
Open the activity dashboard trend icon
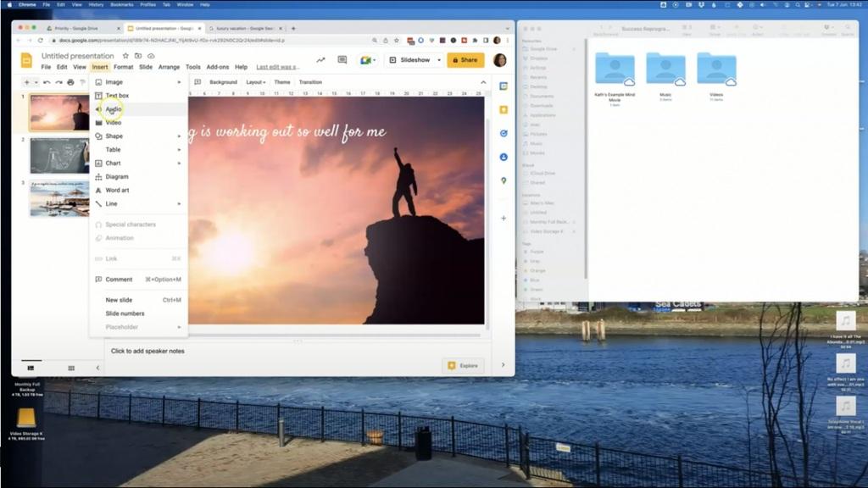[320, 60]
